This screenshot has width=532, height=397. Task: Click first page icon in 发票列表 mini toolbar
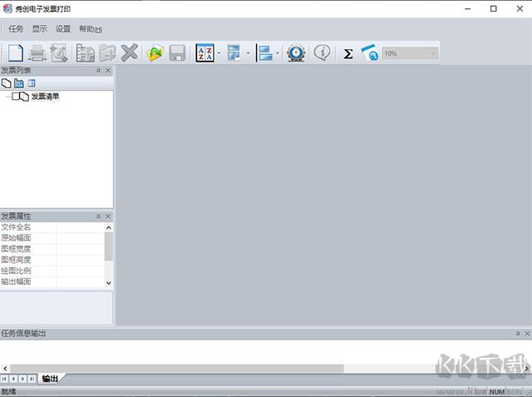tap(7, 83)
